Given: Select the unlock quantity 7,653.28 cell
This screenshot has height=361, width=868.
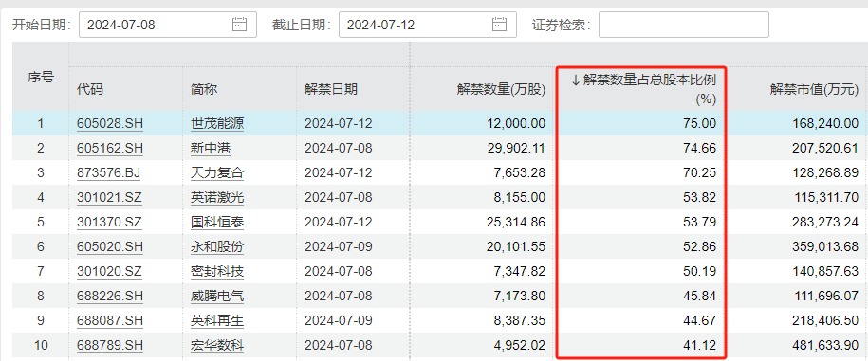Looking at the screenshot, I should click(x=482, y=173).
